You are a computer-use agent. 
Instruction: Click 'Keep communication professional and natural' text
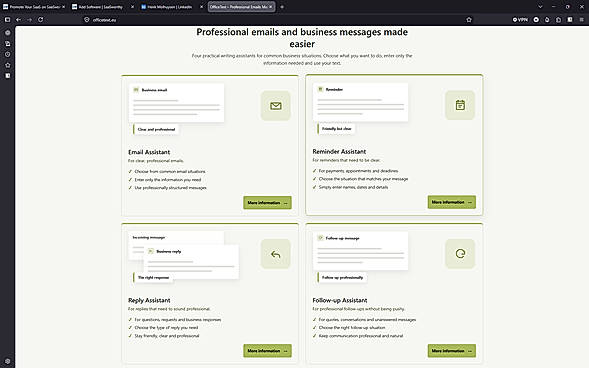click(361, 336)
